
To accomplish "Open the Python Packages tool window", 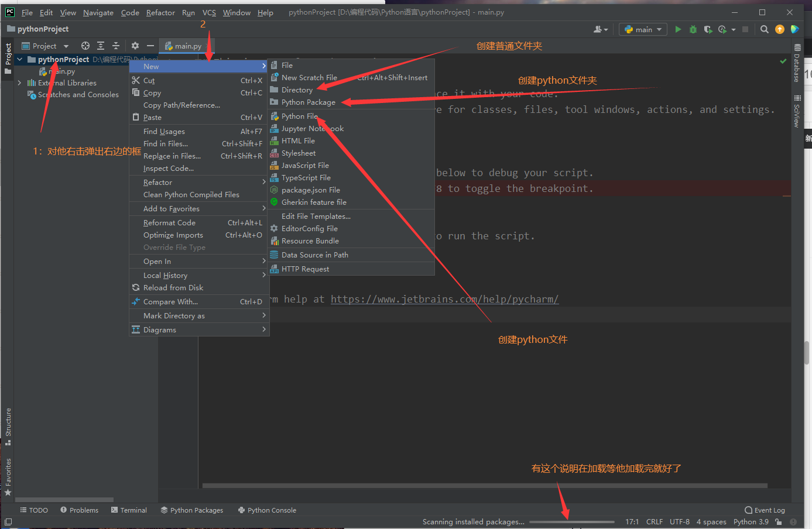I will (192, 510).
